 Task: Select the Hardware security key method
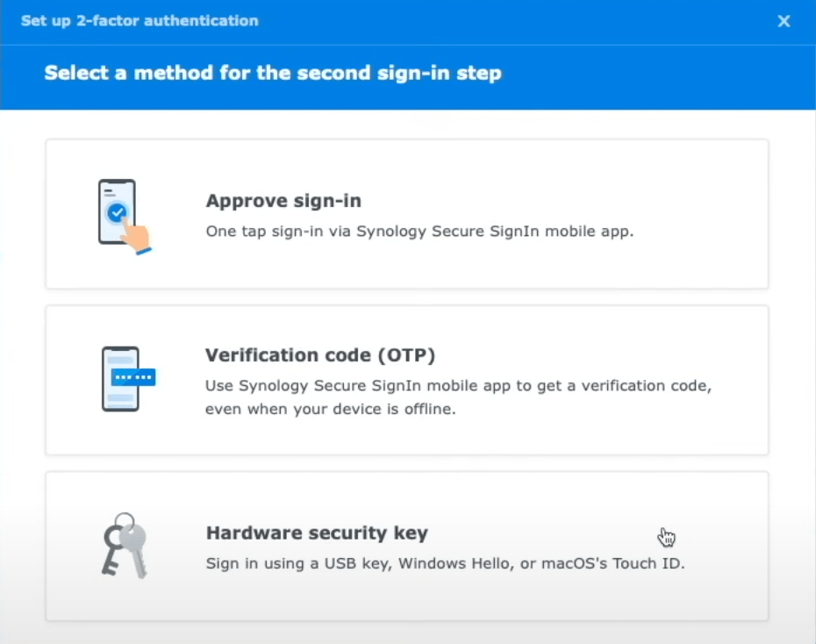click(x=406, y=546)
